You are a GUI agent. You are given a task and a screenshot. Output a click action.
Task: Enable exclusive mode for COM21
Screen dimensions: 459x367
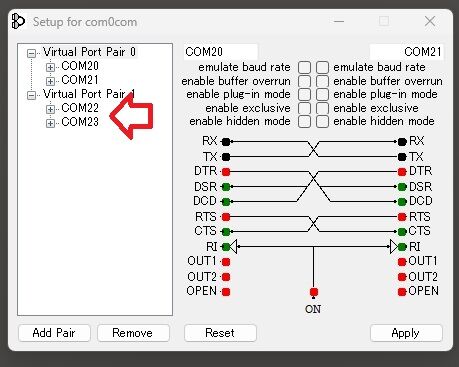[x=322, y=108]
